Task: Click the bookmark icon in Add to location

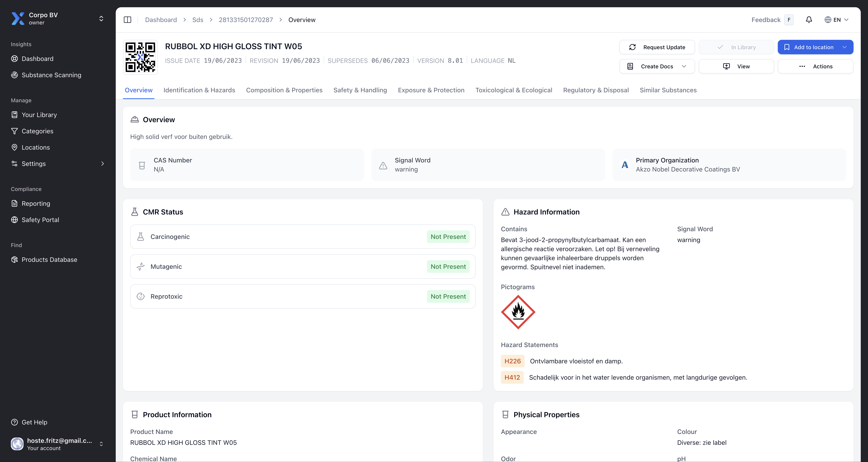Action: 787,47
